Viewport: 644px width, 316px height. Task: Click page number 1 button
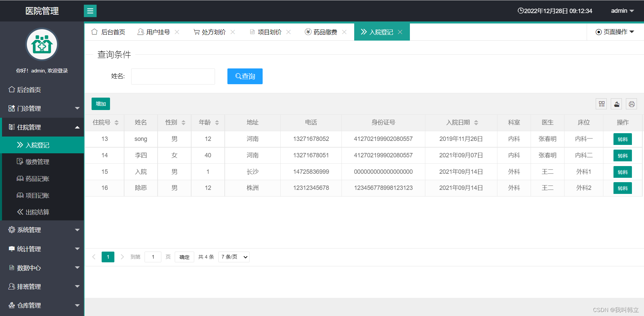pyautogui.click(x=108, y=257)
